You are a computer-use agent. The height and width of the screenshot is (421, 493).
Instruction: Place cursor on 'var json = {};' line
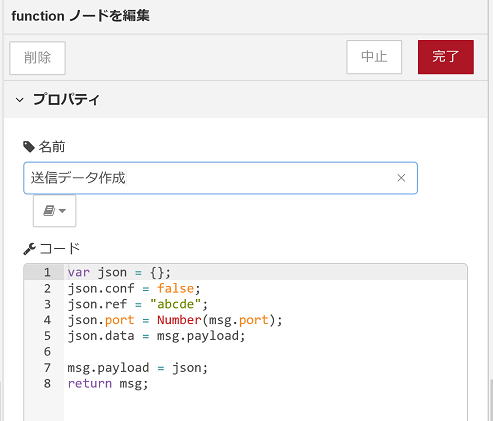pyautogui.click(x=119, y=273)
